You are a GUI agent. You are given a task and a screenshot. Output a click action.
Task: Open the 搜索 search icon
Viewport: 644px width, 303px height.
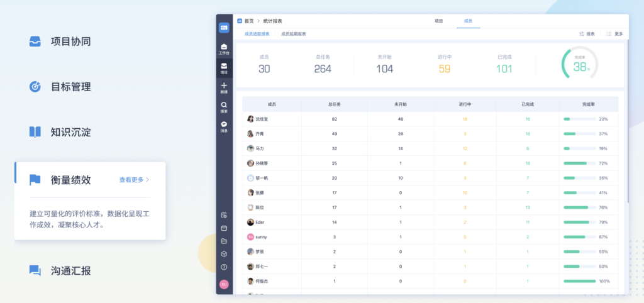224,107
